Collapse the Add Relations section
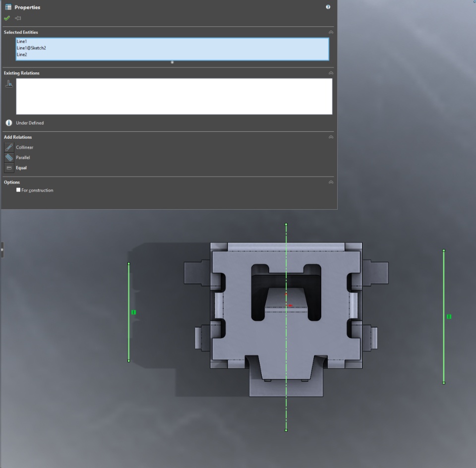 coord(331,137)
